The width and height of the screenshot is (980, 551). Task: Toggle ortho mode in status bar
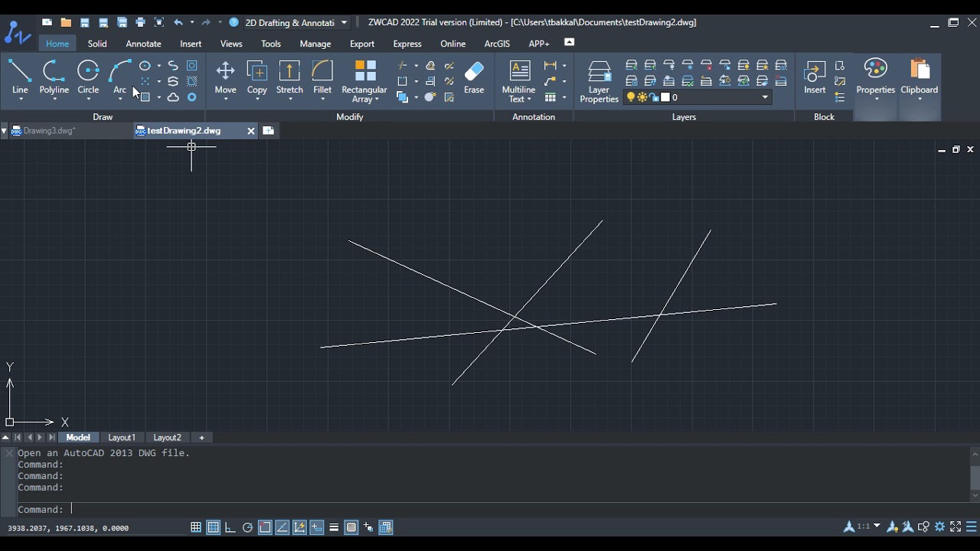click(230, 527)
